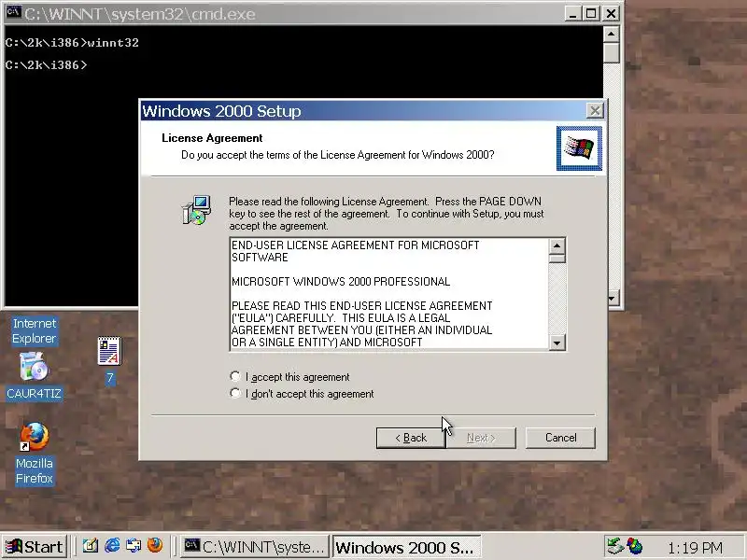Go back with the Back button
Viewport: 747px width, 560px height.
[411, 438]
